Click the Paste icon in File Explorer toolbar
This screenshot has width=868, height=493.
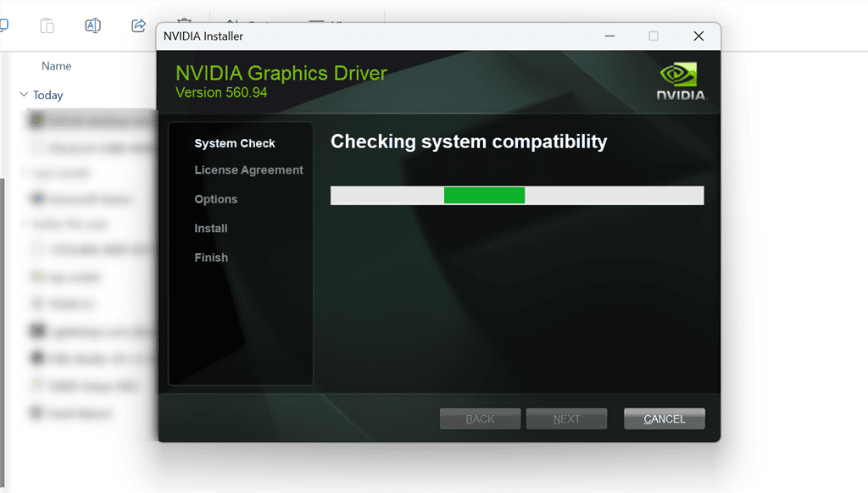[x=47, y=25]
